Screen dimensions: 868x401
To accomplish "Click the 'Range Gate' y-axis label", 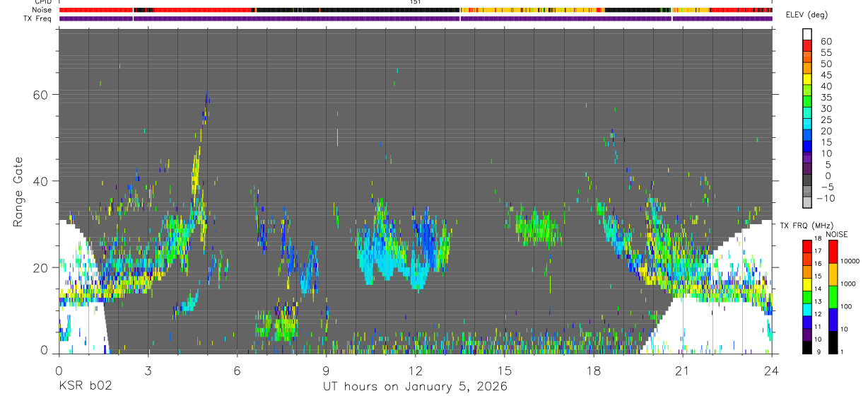I will (x=19, y=191).
